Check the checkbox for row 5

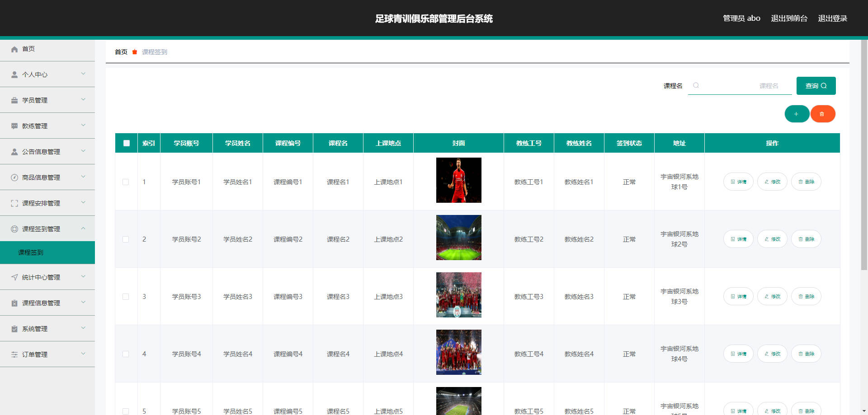tap(126, 411)
